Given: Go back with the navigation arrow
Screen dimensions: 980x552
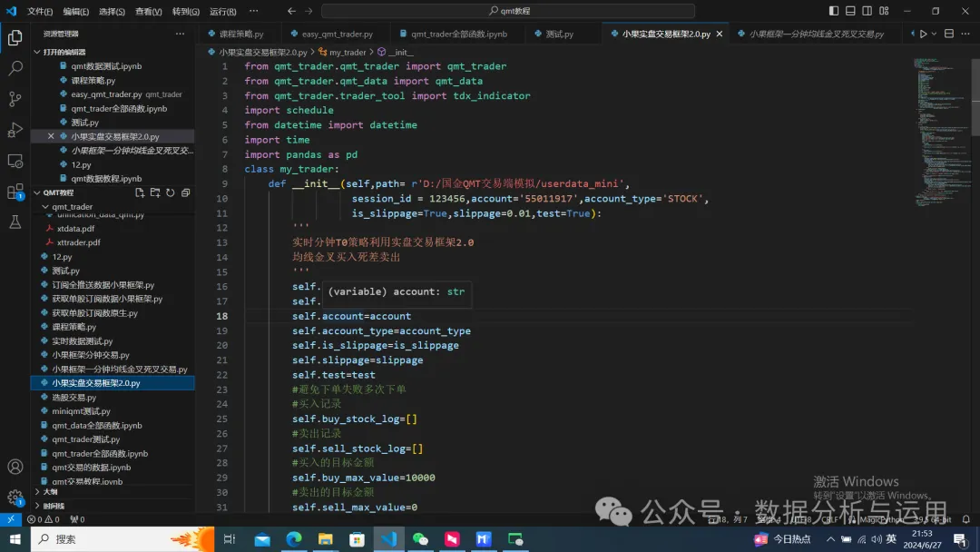Looking at the screenshot, I should (292, 11).
